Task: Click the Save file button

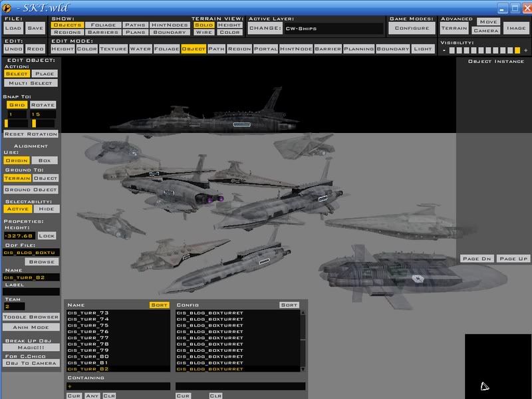Action: [35, 28]
